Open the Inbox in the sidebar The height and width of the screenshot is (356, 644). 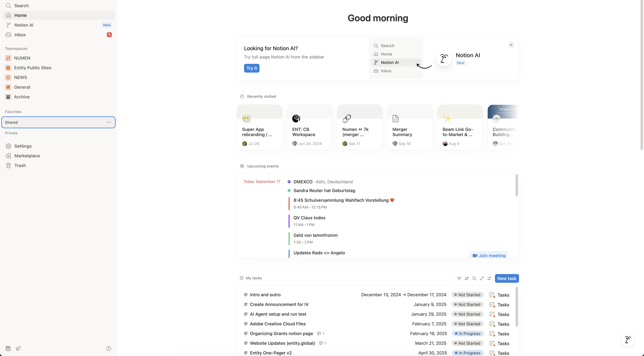[x=20, y=35]
